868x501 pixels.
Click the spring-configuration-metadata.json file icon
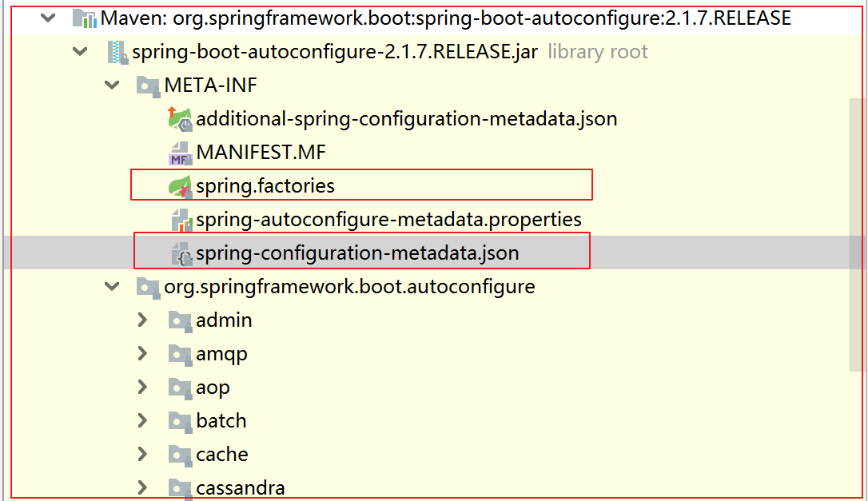click(181, 253)
